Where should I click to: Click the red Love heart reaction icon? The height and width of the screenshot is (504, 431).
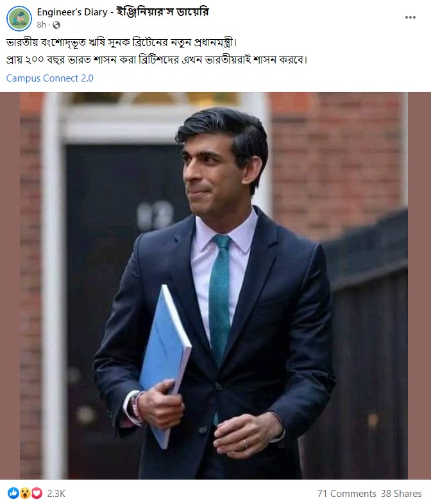tap(37, 493)
